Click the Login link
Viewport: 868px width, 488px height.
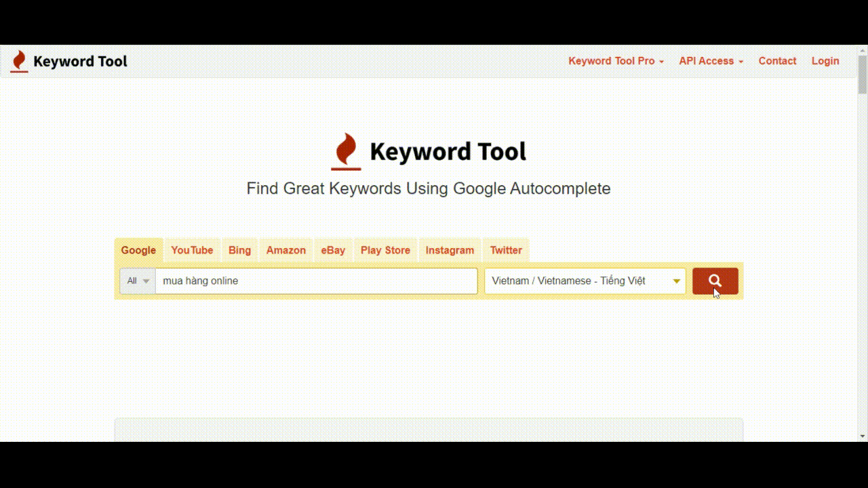[x=825, y=61]
